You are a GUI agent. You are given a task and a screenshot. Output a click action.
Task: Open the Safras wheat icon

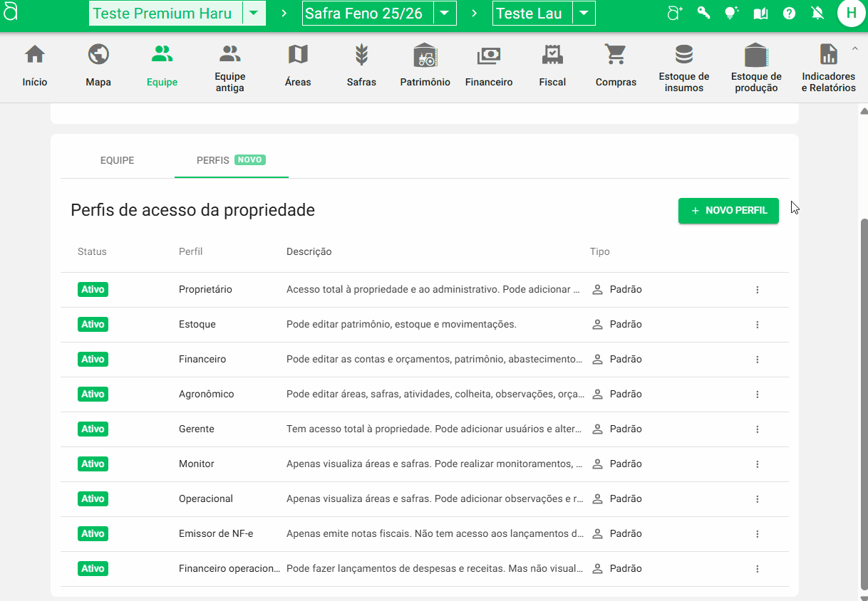pos(361,55)
